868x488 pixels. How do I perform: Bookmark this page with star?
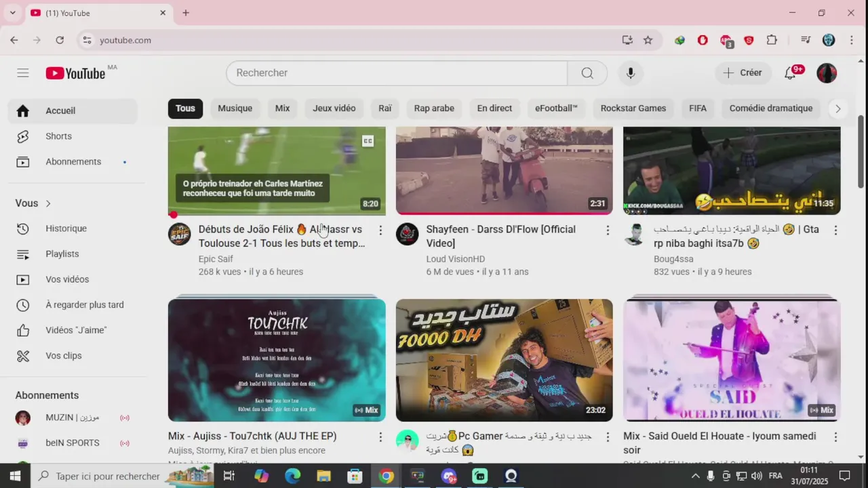(648, 40)
